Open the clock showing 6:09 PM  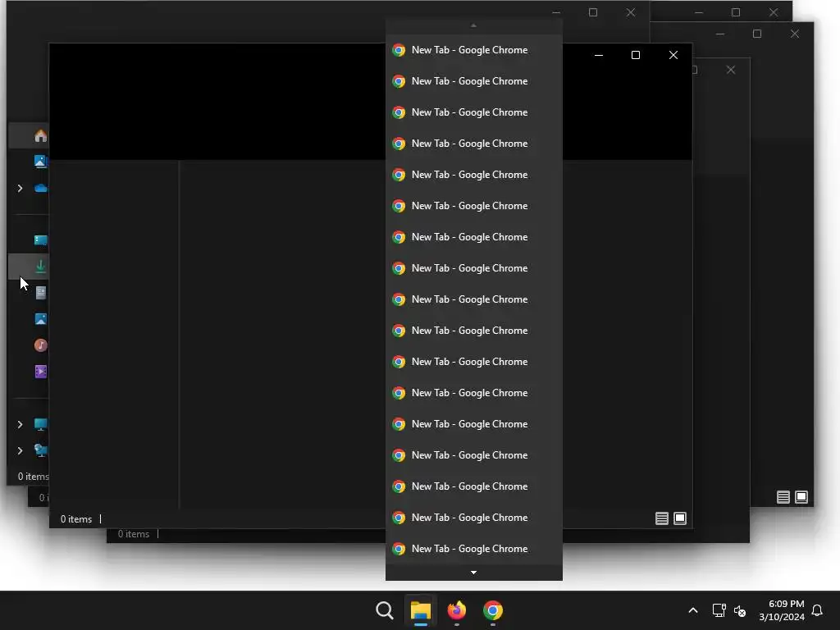pos(782,610)
